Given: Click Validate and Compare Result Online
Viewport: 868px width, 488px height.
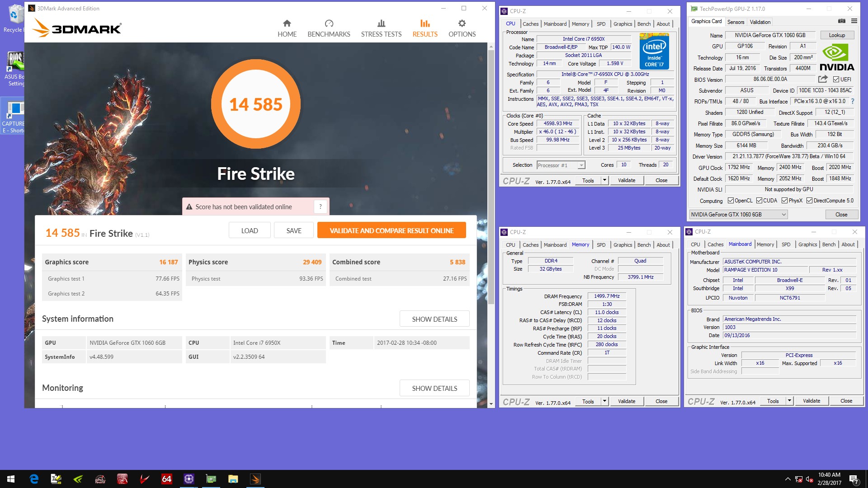Looking at the screenshot, I should (392, 230).
